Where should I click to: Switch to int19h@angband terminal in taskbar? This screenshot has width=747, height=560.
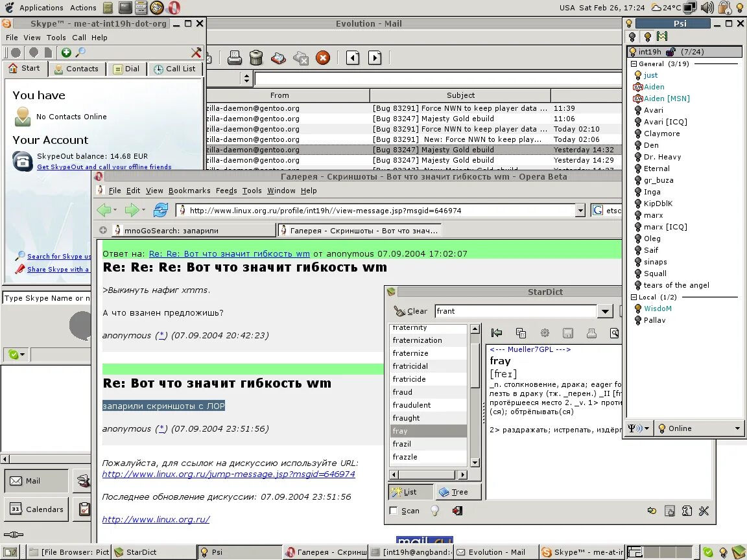[410, 552]
